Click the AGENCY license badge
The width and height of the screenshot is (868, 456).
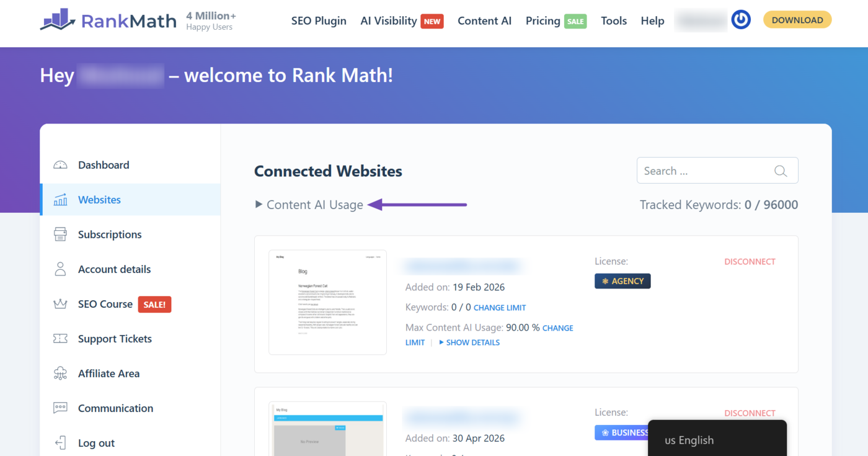pyautogui.click(x=622, y=281)
